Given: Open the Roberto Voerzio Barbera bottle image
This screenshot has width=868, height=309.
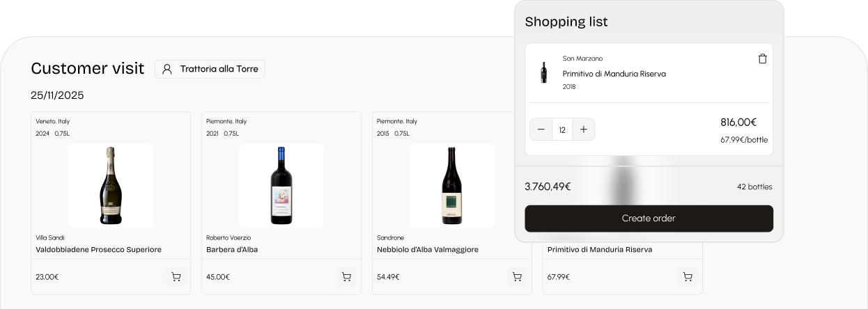Looking at the screenshot, I should pyautogui.click(x=281, y=185).
